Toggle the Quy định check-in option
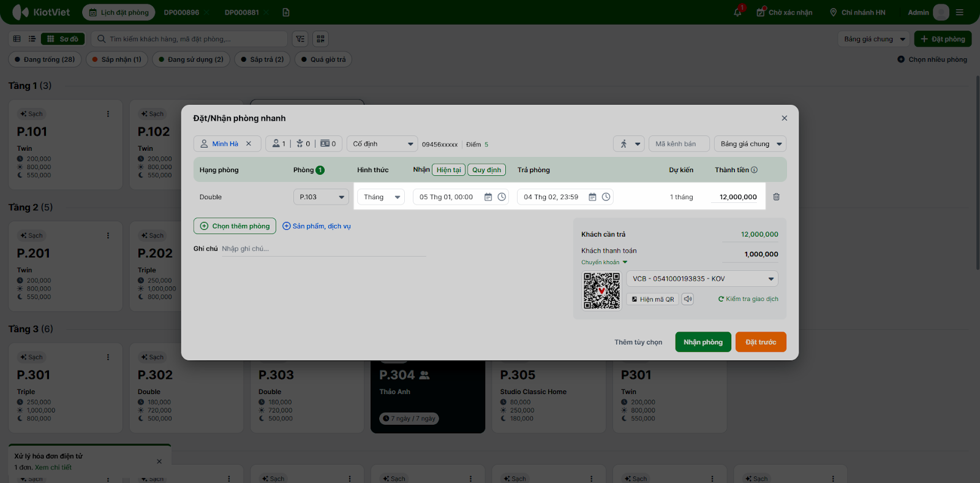Image resolution: width=980 pixels, height=483 pixels. (487, 170)
